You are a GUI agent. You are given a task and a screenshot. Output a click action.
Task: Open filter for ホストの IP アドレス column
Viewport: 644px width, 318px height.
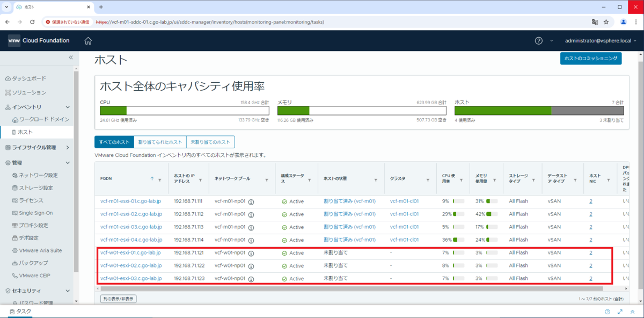[x=200, y=180]
